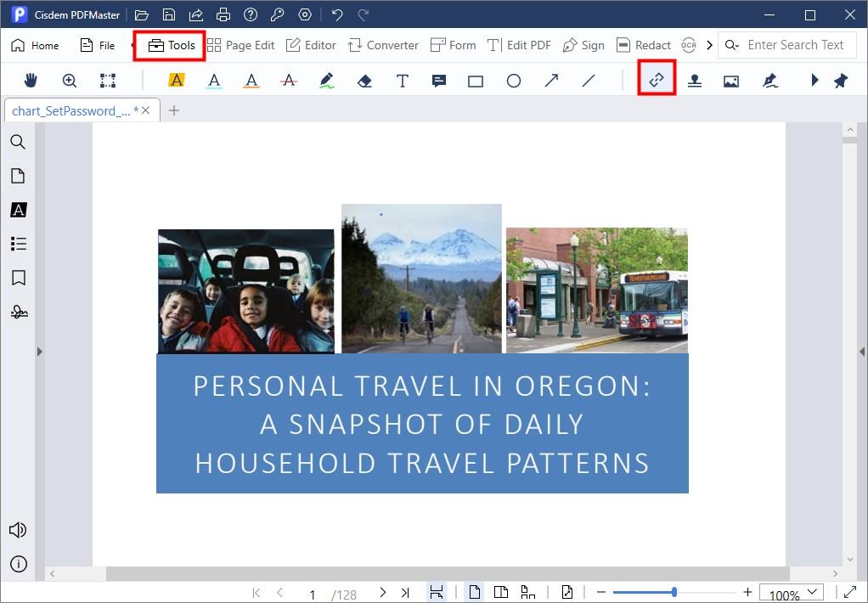868x603 pixels.
Task: Click the new tab plus button
Action: pyautogui.click(x=174, y=110)
